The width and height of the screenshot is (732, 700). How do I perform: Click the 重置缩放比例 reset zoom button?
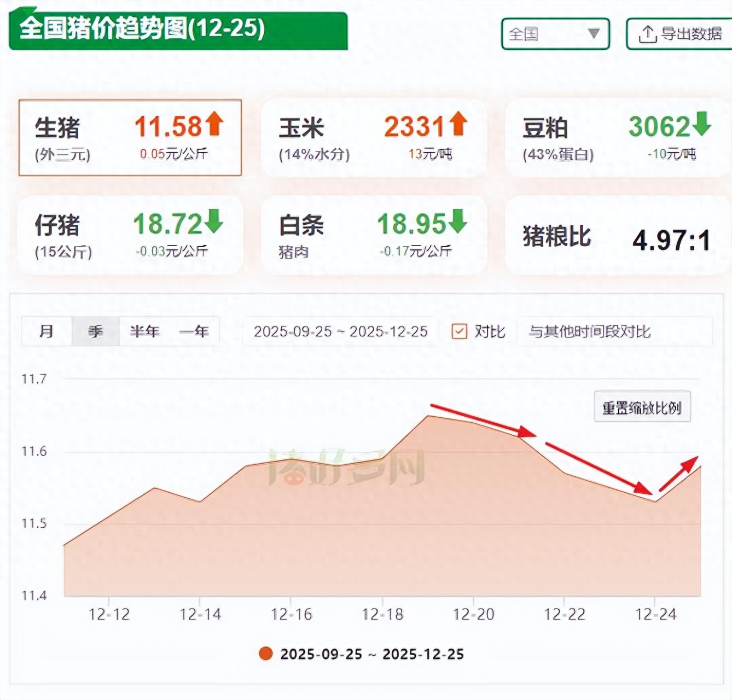pos(642,407)
